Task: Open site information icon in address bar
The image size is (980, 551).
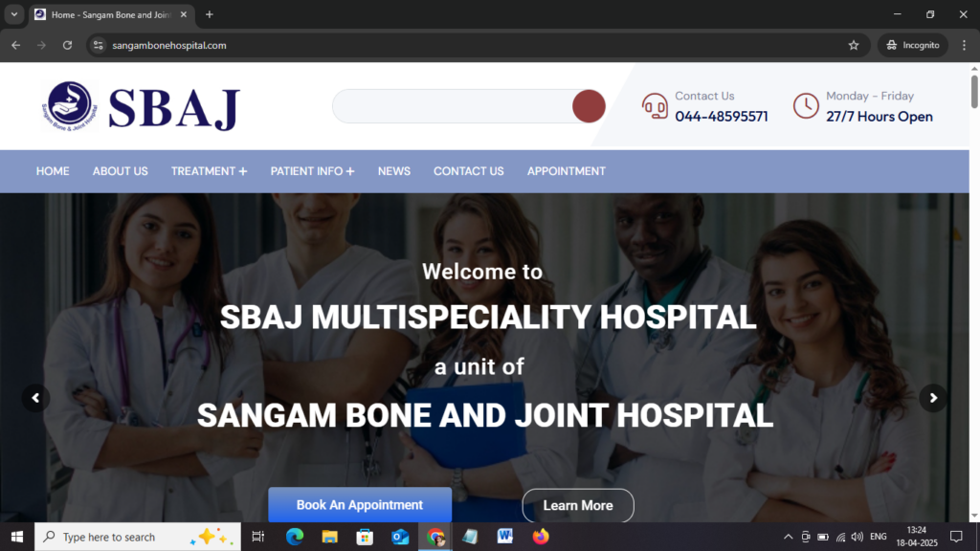Action: (99, 45)
